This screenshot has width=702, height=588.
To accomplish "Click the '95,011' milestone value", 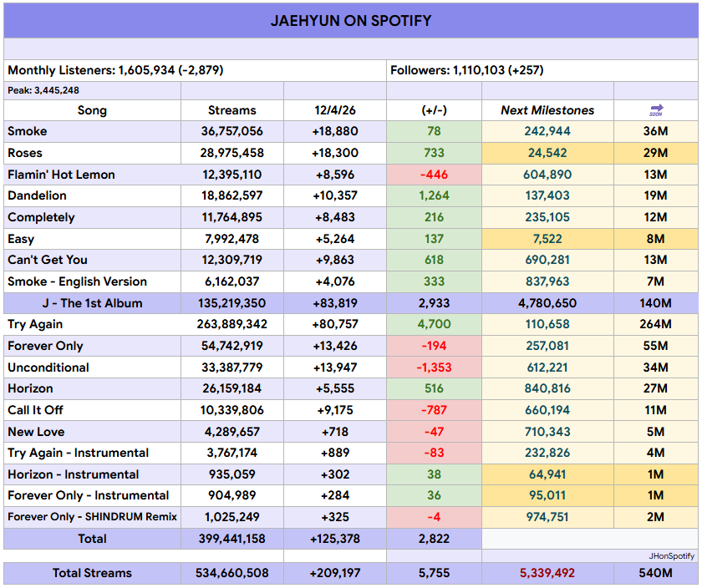I will 547,495.
